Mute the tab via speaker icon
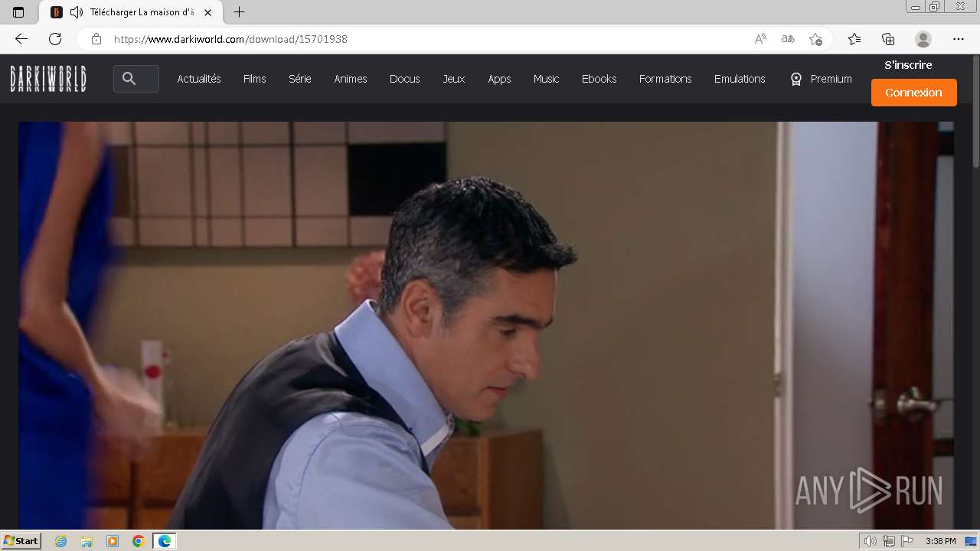980x551 pixels. [x=76, y=12]
